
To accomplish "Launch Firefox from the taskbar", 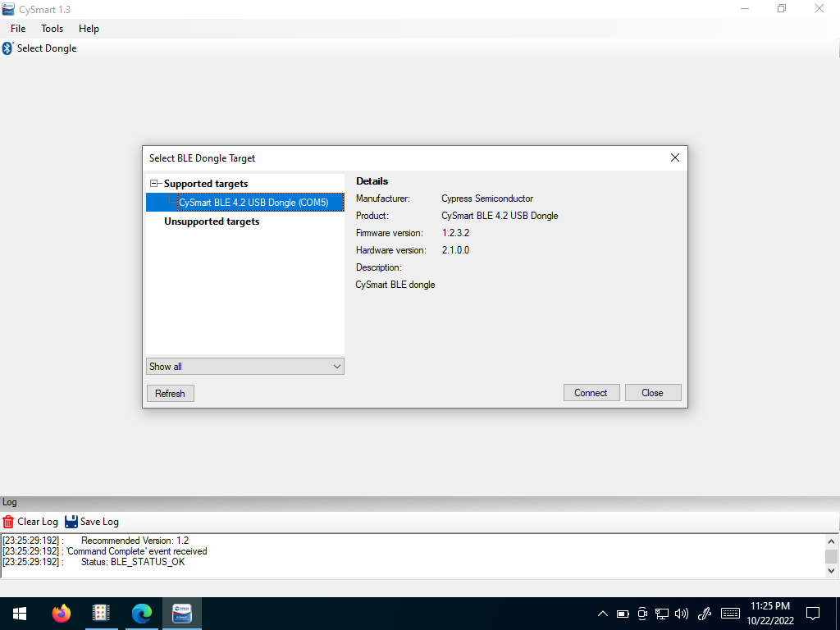I will (x=61, y=614).
